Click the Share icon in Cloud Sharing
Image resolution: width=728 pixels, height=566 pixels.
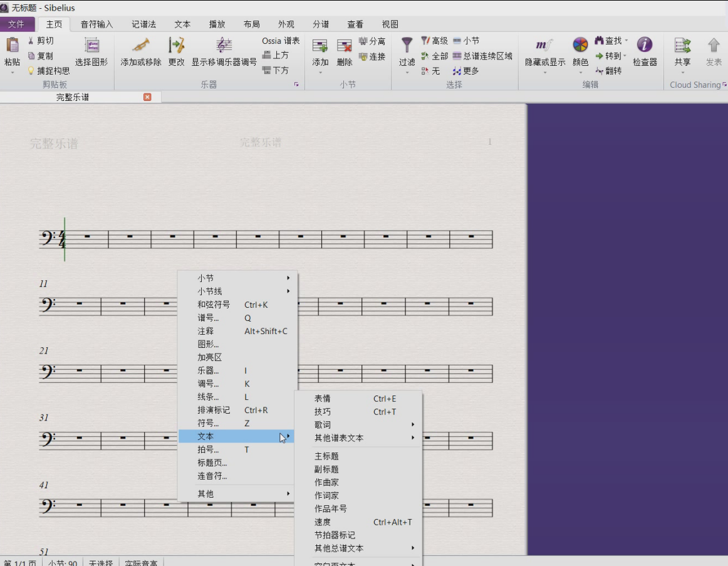tap(682, 46)
